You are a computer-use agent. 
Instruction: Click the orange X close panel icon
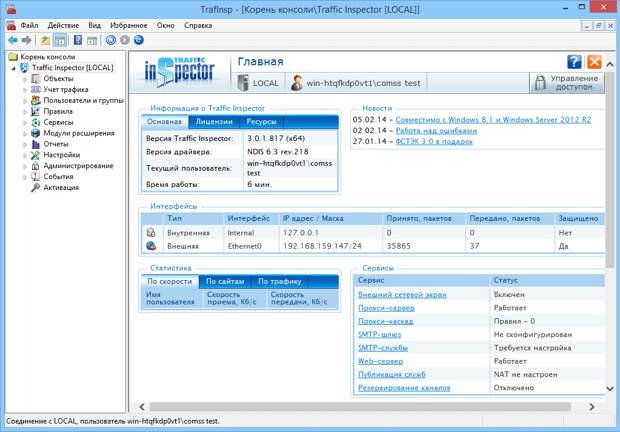(594, 62)
